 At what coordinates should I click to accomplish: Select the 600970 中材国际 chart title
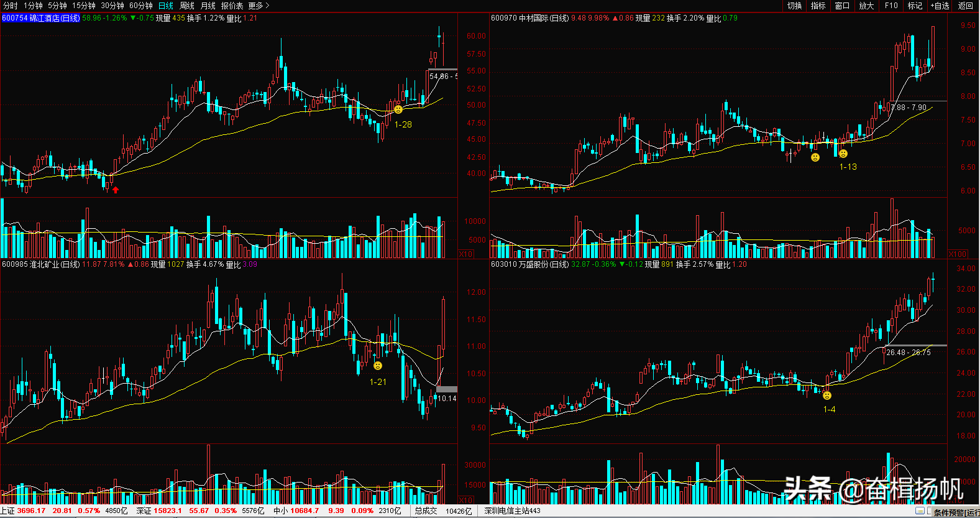(x=529, y=18)
